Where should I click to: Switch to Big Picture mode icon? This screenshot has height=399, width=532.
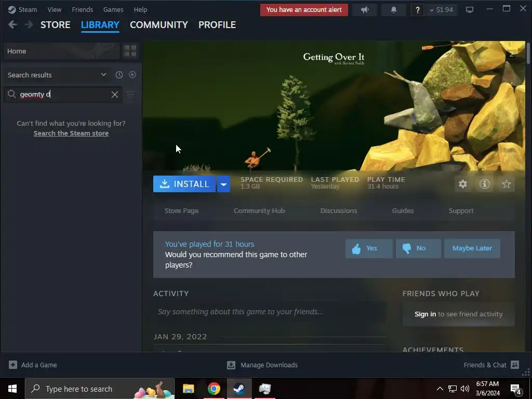coord(470,10)
